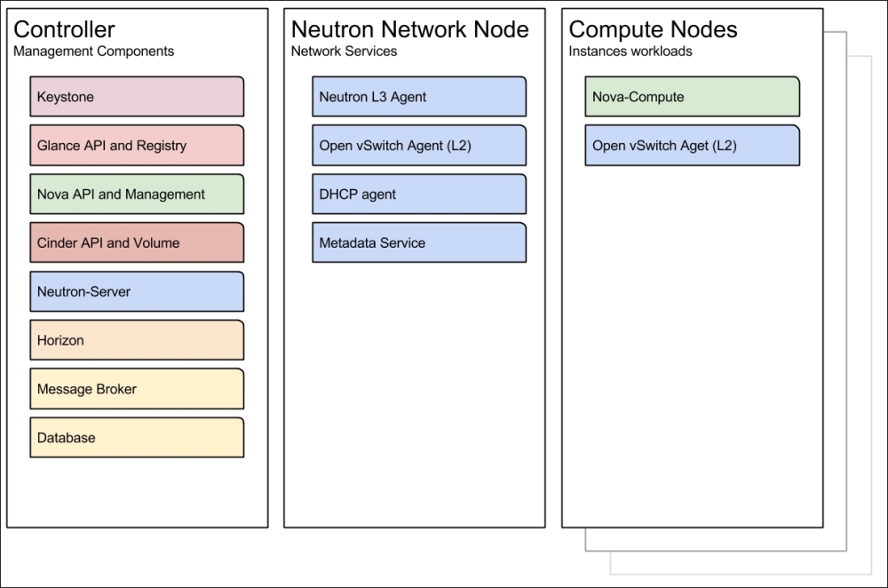888x588 pixels.
Task: Select the Keystone component box
Action: click(137, 97)
